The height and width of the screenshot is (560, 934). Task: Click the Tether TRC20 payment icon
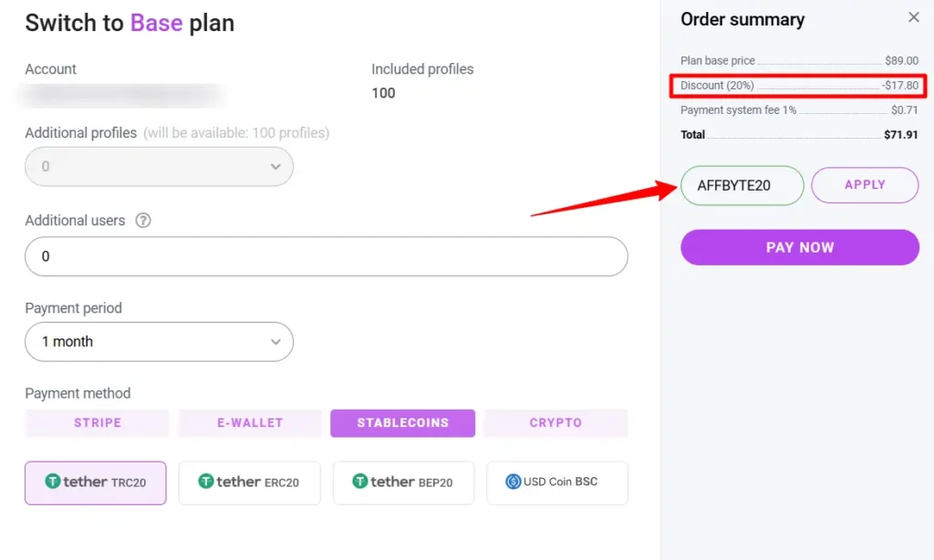coord(95,482)
